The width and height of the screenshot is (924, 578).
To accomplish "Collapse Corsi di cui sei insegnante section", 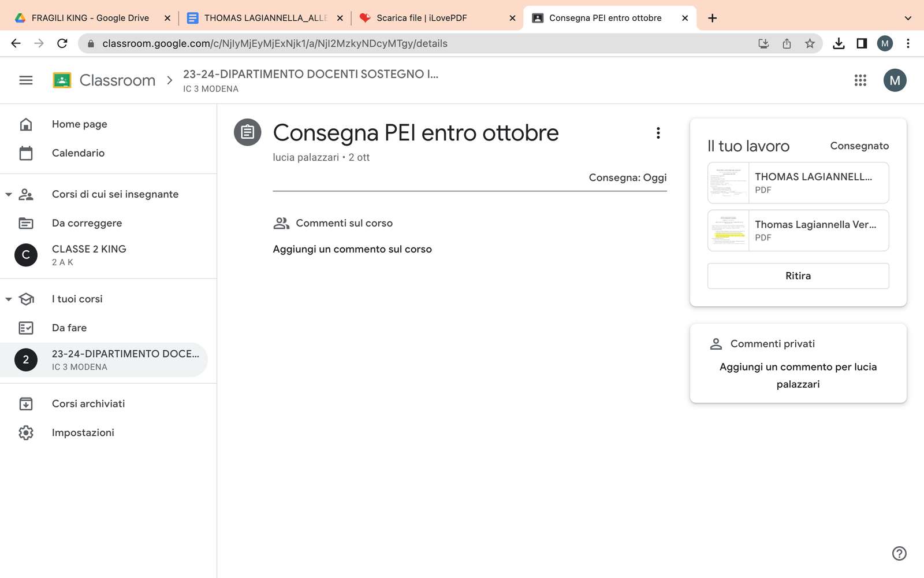I will pos(9,195).
